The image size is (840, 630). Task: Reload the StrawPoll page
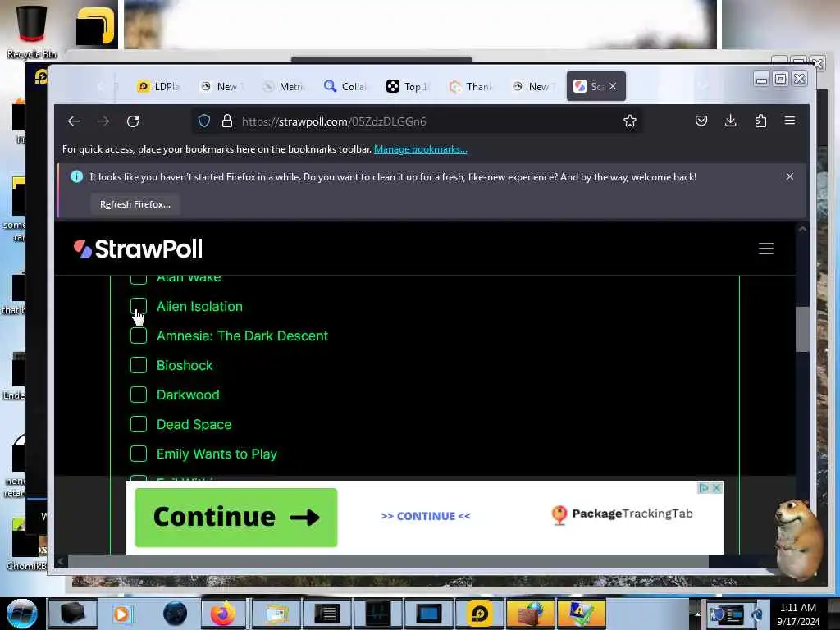(x=133, y=121)
